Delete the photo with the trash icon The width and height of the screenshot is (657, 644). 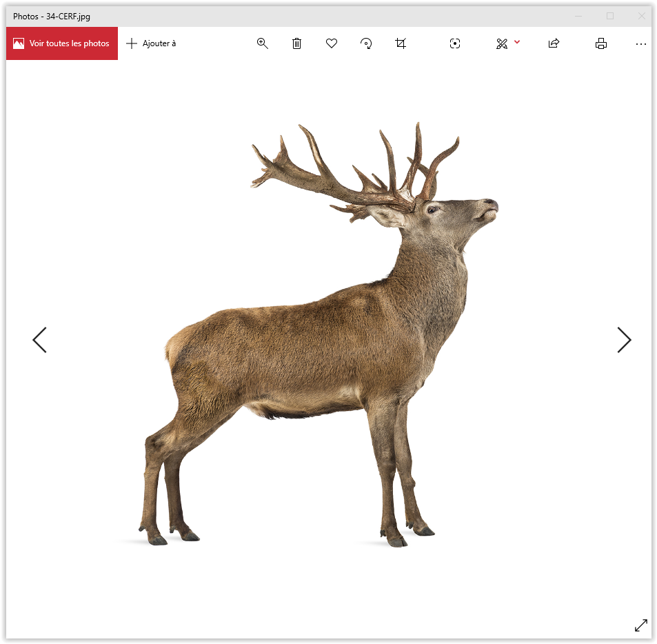coord(296,43)
